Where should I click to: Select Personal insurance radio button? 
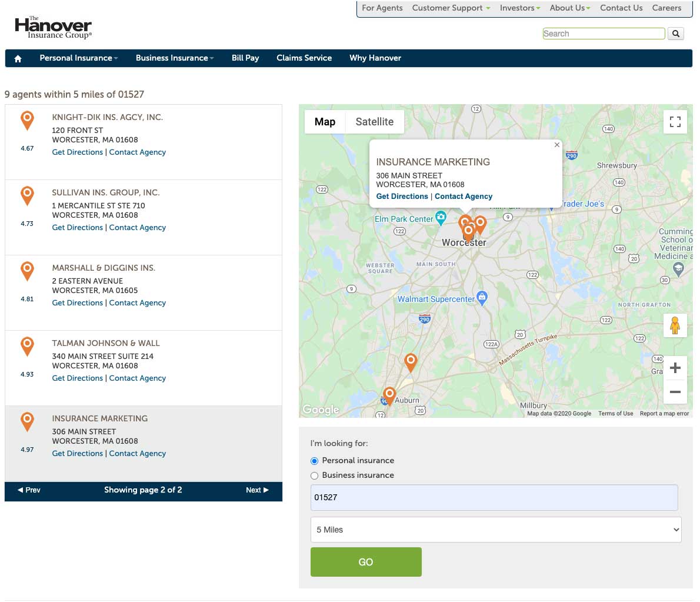coord(314,461)
